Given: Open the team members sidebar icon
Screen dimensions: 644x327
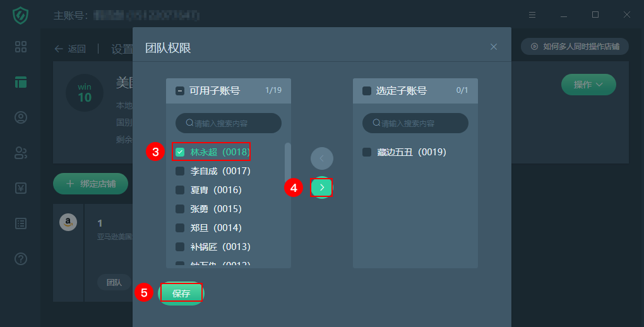Looking at the screenshot, I should (x=21, y=153).
